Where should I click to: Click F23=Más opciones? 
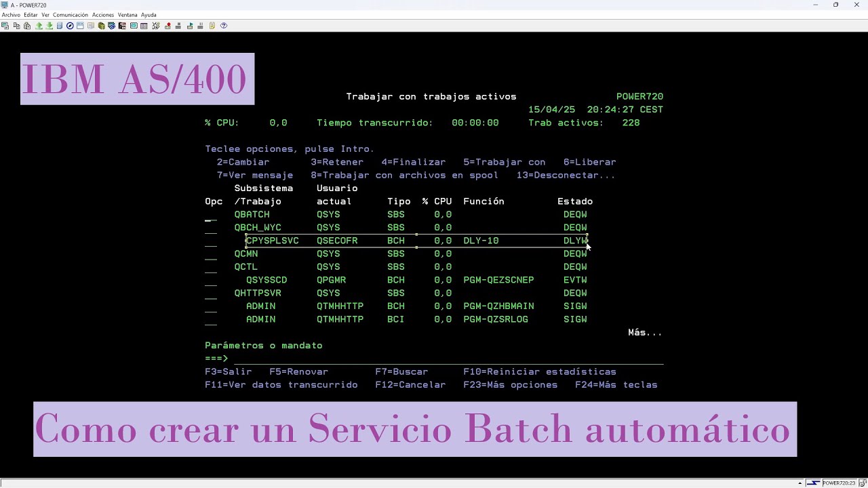(x=510, y=385)
